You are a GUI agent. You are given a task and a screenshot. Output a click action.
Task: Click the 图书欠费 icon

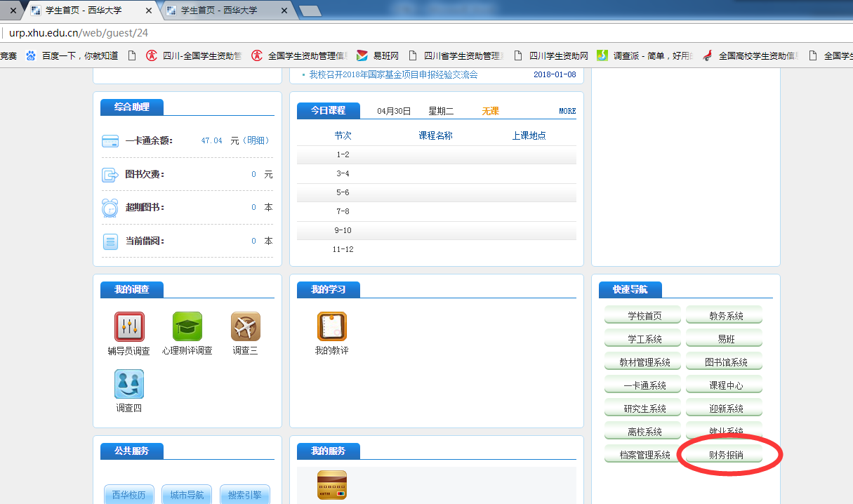(x=110, y=175)
